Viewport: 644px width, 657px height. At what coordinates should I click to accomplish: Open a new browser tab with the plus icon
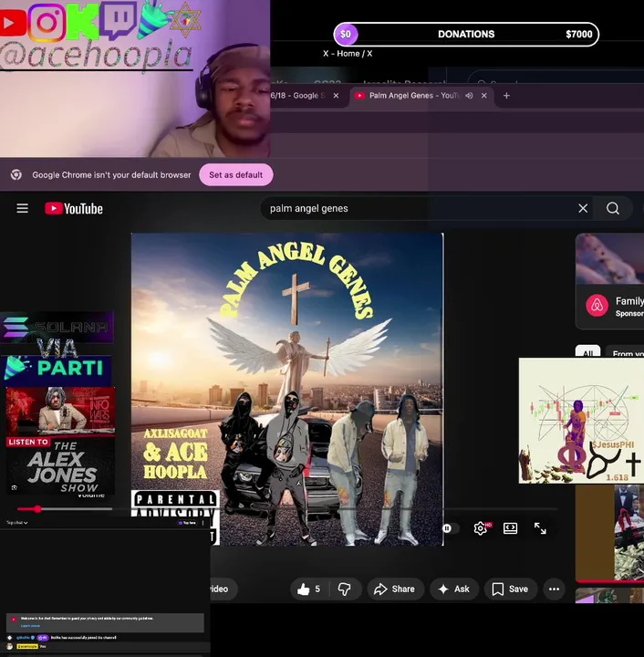[x=506, y=96]
